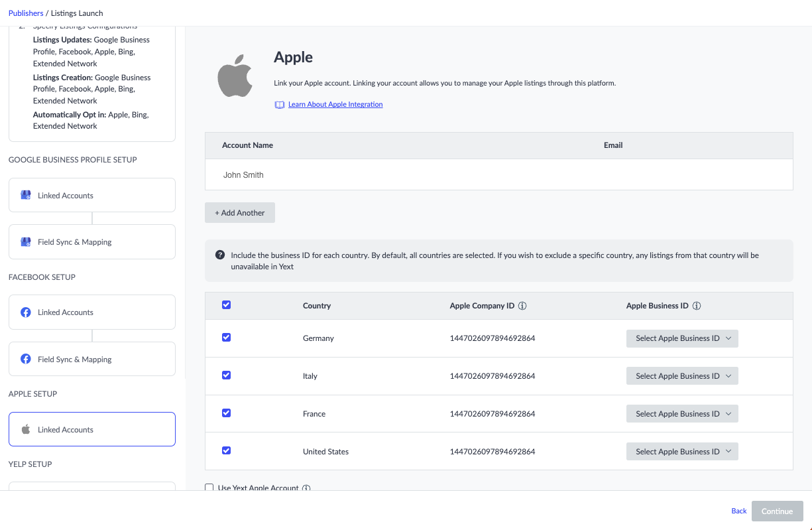Viewport: 812px width, 530px height.
Task: Click the Account Name column header
Action: pos(247,145)
